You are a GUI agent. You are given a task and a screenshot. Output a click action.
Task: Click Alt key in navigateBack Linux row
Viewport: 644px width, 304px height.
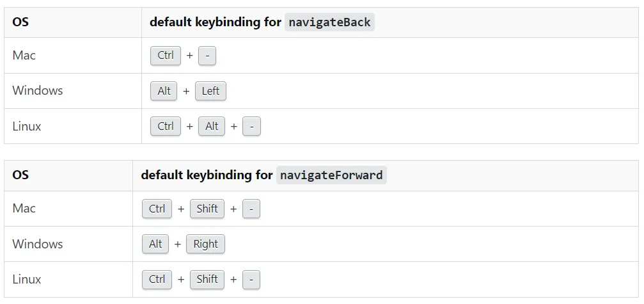tap(212, 126)
